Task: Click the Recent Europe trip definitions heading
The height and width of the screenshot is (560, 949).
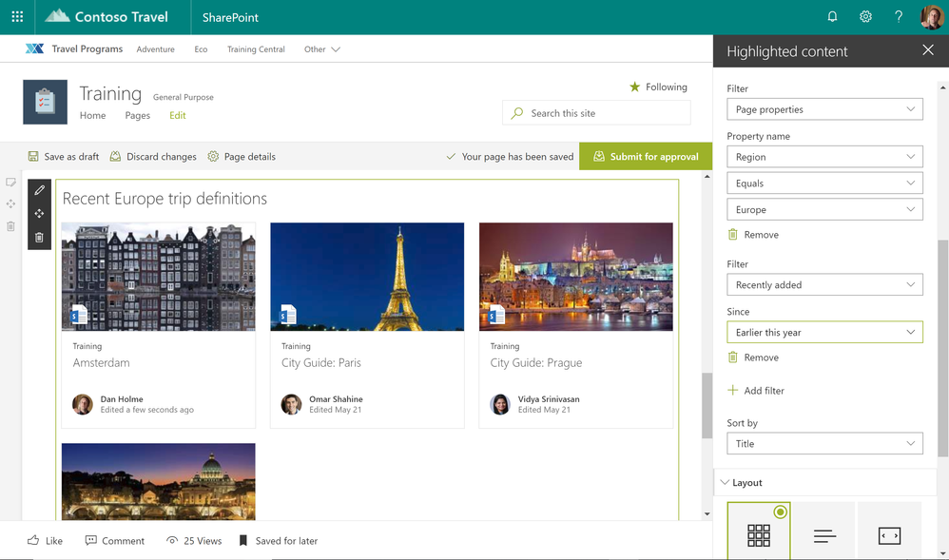Action: pos(165,199)
